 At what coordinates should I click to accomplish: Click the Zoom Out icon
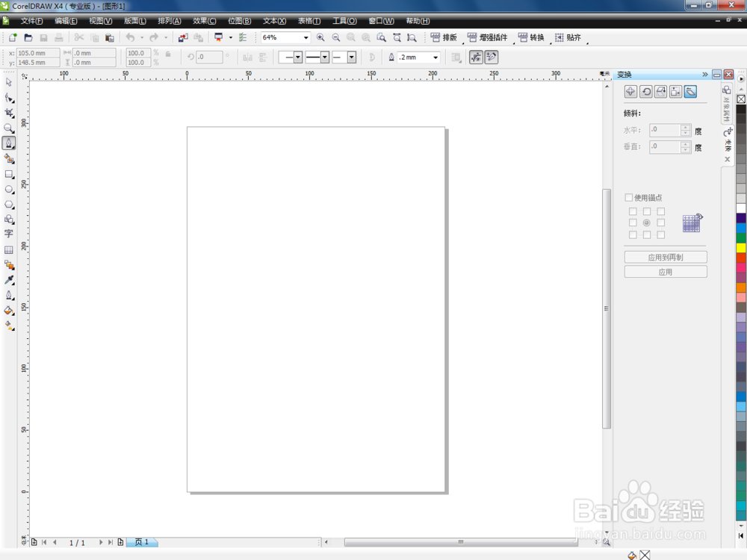click(x=336, y=37)
